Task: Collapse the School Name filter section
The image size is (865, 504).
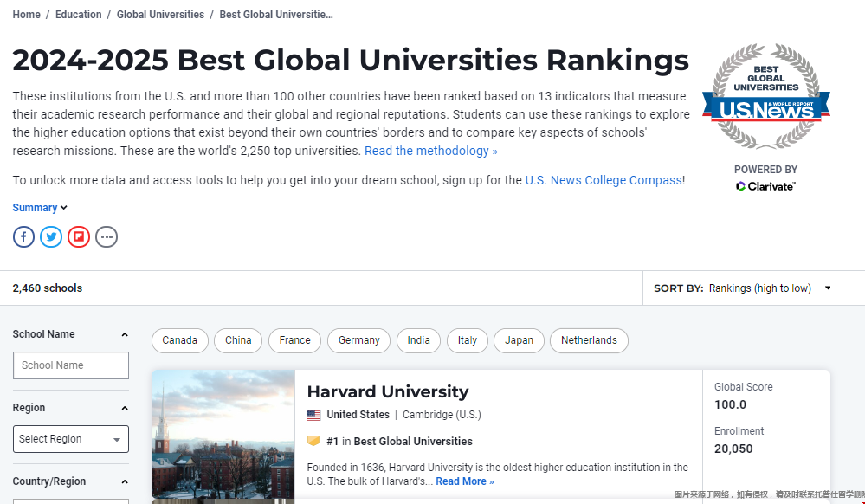Action: [x=125, y=334]
